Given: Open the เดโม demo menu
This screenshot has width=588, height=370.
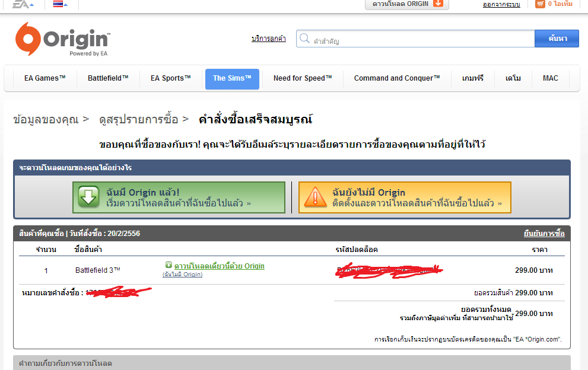Looking at the screenshot, I should pyautogui.click(x=513, y=78).
